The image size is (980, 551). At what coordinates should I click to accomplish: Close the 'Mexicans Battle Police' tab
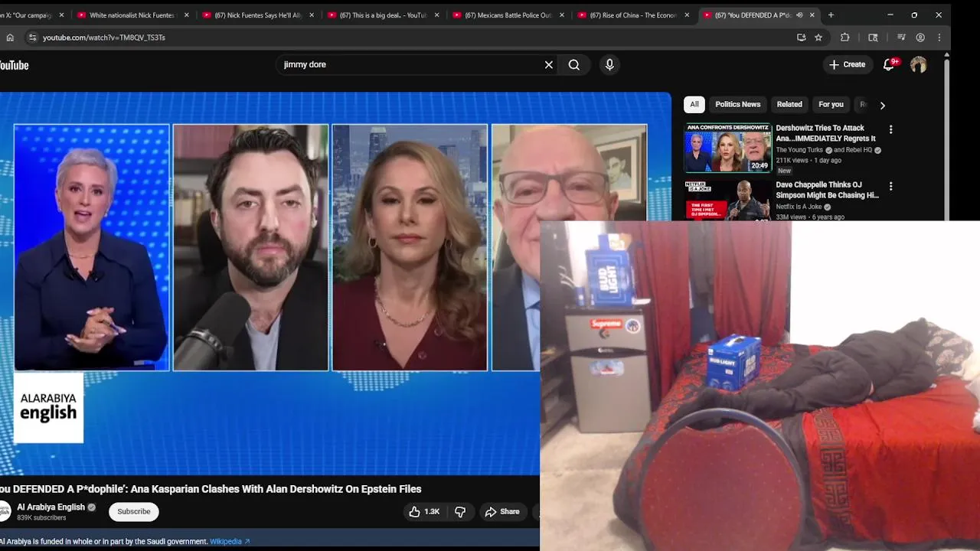coord(562,15)
